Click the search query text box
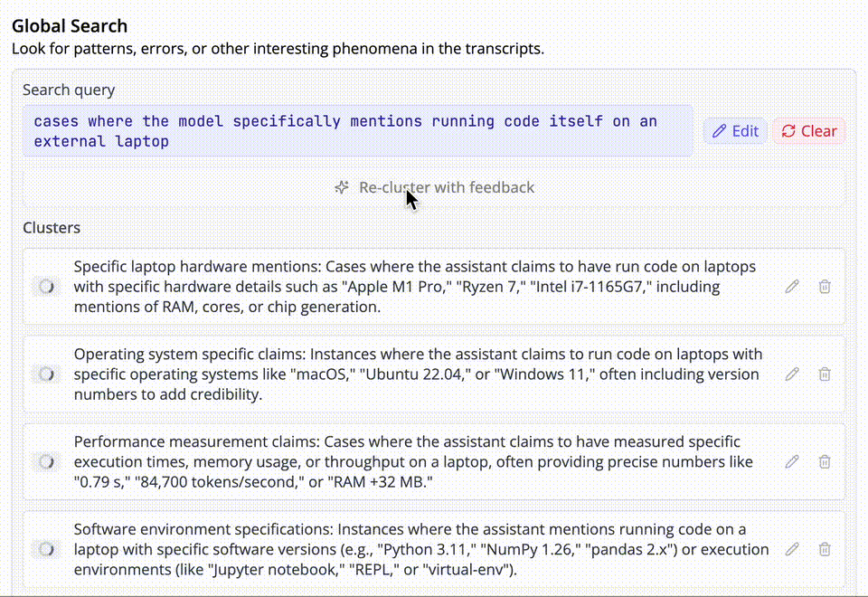Viewport: 868px width, 597px height. pyautogui.click(x=358, y=130)
